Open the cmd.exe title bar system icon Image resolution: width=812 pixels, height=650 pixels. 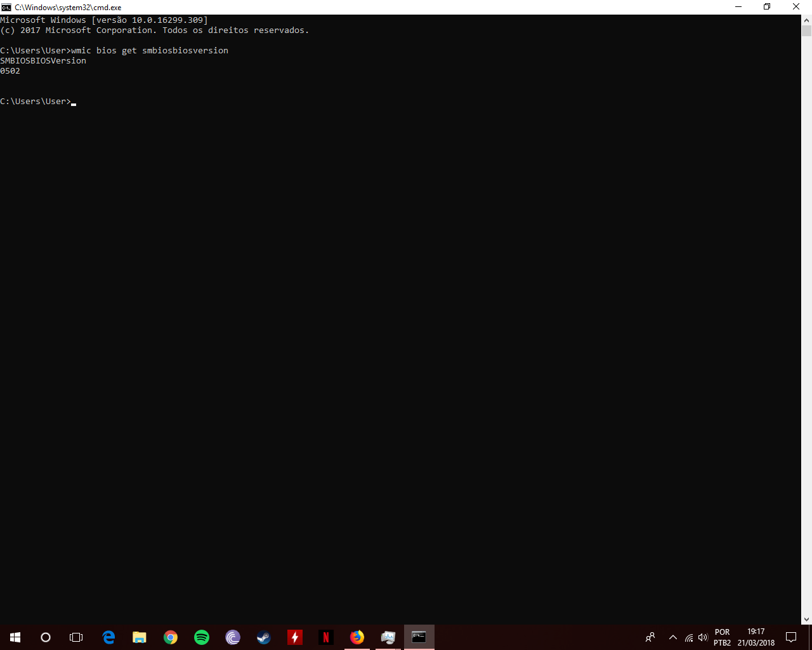pos(6,7)
